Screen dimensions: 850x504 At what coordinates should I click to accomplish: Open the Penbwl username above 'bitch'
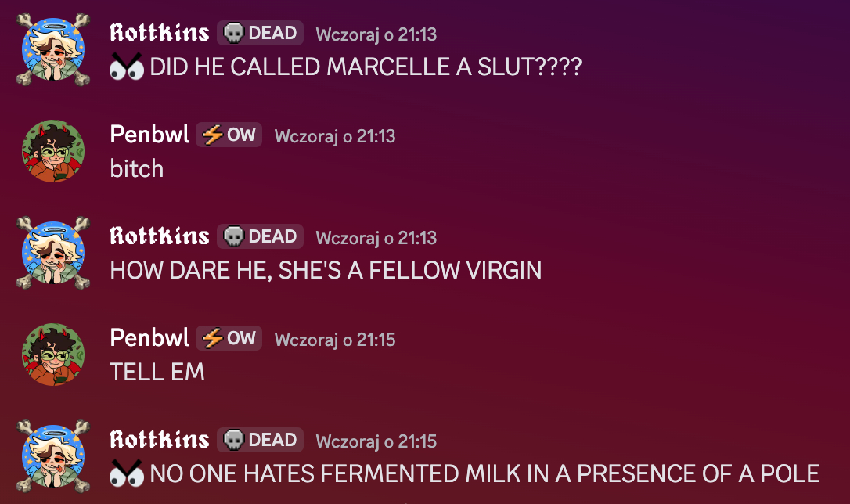click(149, 134)
